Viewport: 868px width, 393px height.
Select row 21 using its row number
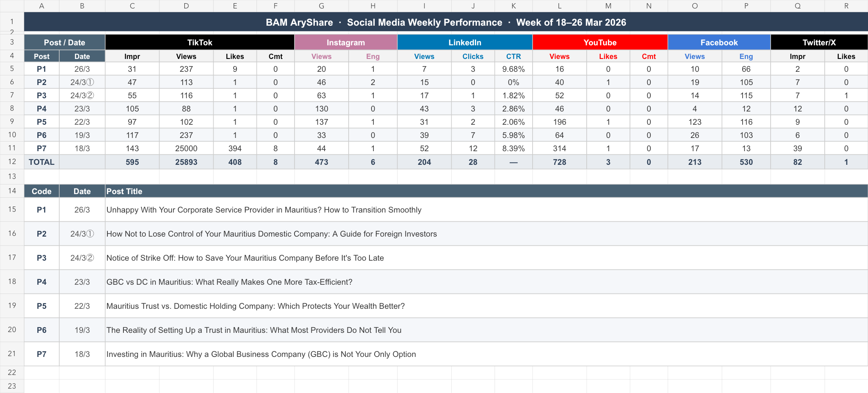pos(12,354)
